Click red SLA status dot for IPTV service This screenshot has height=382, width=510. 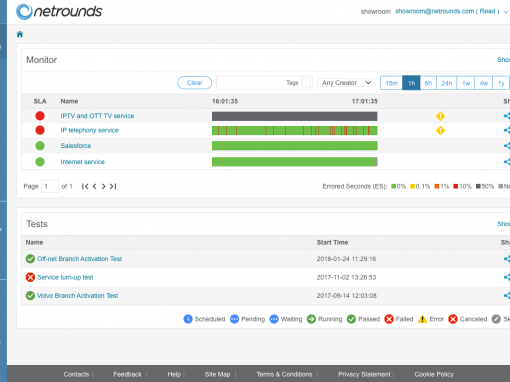coord(40,116)
